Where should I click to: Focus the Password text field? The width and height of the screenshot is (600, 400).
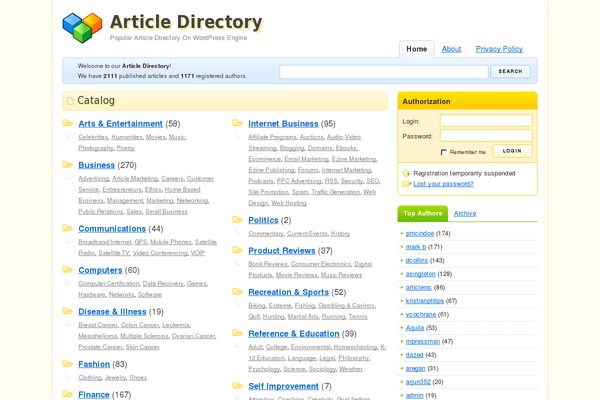(486, 136)
